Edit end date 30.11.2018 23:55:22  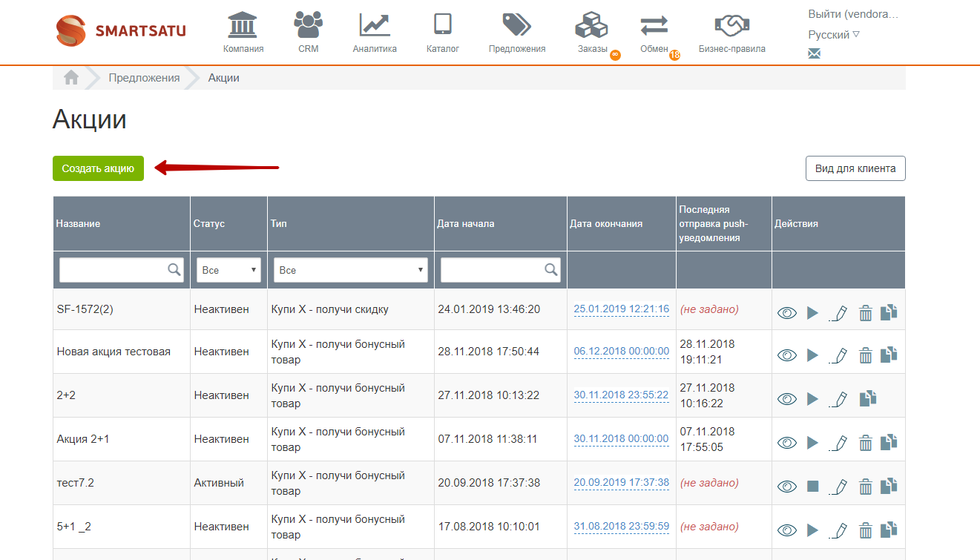coord(622,395)
